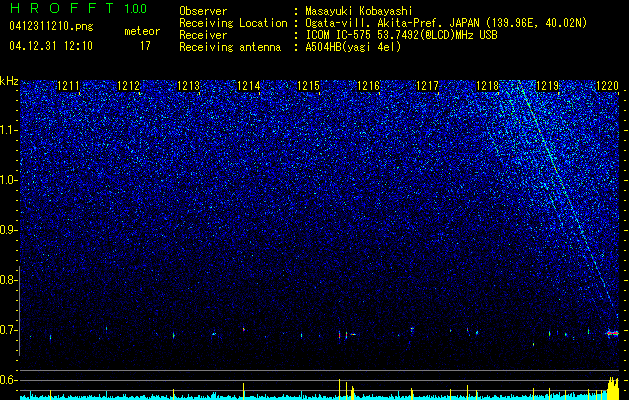
Task: Click the timestamp 04.12.31 12:10
Action: [x=51, y=46]
